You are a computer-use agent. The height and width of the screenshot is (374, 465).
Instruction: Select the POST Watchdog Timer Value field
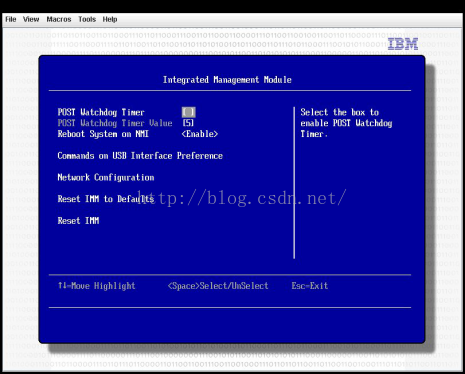(x=188, y=123)
